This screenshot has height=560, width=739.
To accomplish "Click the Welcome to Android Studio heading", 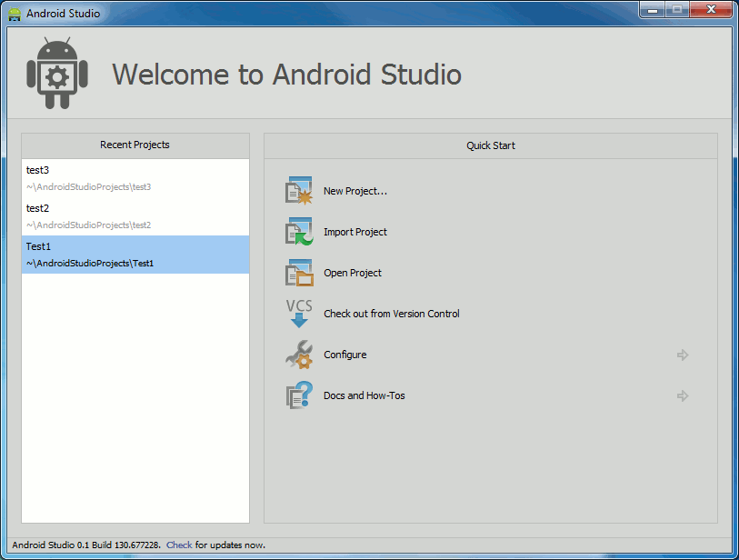I will (x=286, y=75).
